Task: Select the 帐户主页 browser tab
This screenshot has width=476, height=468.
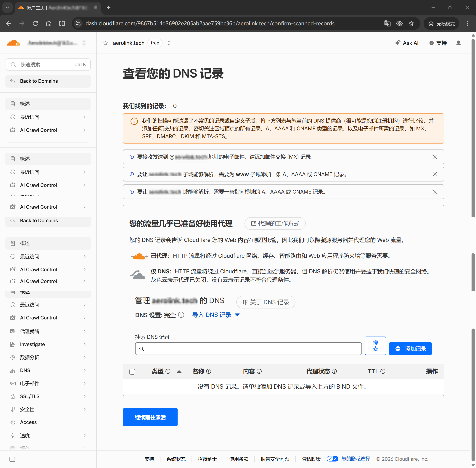Action: [x=58, y=8]
